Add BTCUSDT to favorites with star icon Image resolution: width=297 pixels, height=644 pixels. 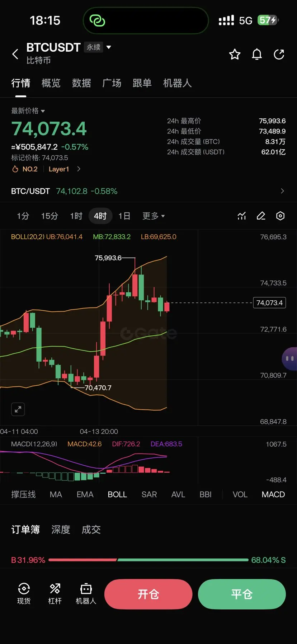[x=235, y=54]
